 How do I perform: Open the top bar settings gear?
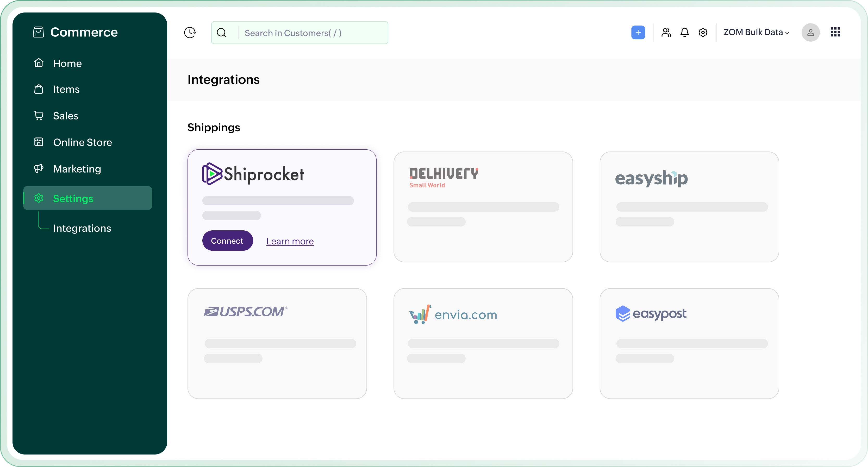pos(703,32)
